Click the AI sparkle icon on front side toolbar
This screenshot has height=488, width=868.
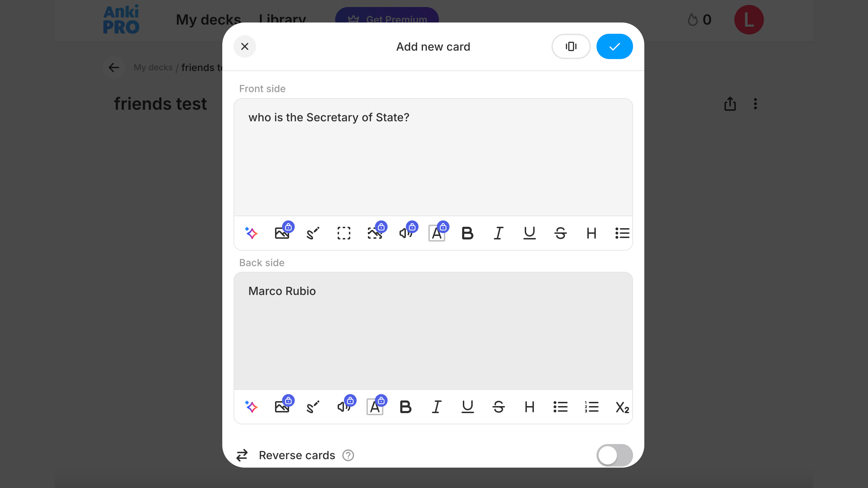point(251,233)
